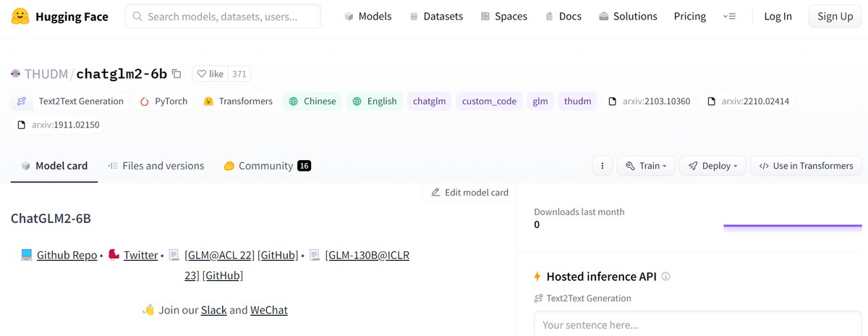Click the Log In link
The width and height of the screenshot is (868, 336).
click(x=778, y=16)
